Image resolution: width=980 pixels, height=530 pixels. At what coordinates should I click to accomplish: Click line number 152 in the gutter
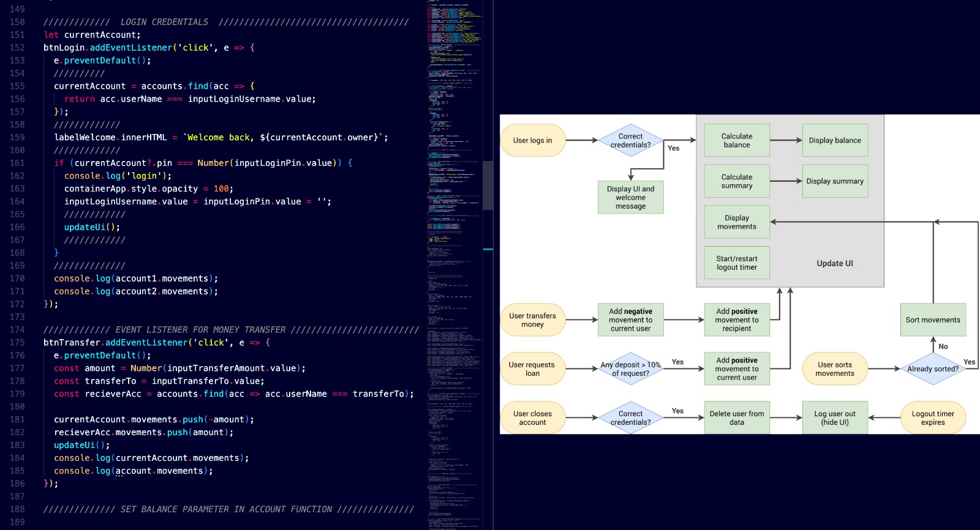pos(17,48)
